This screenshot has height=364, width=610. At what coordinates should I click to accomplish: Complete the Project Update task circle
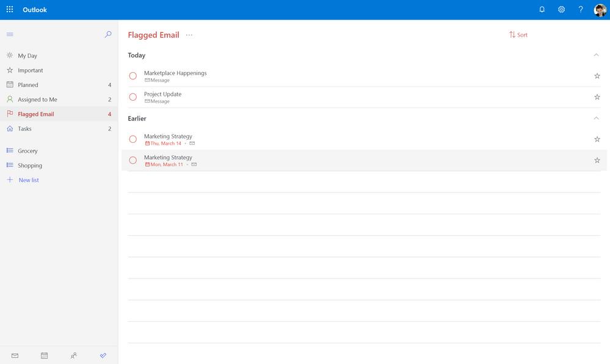[133, 97]
